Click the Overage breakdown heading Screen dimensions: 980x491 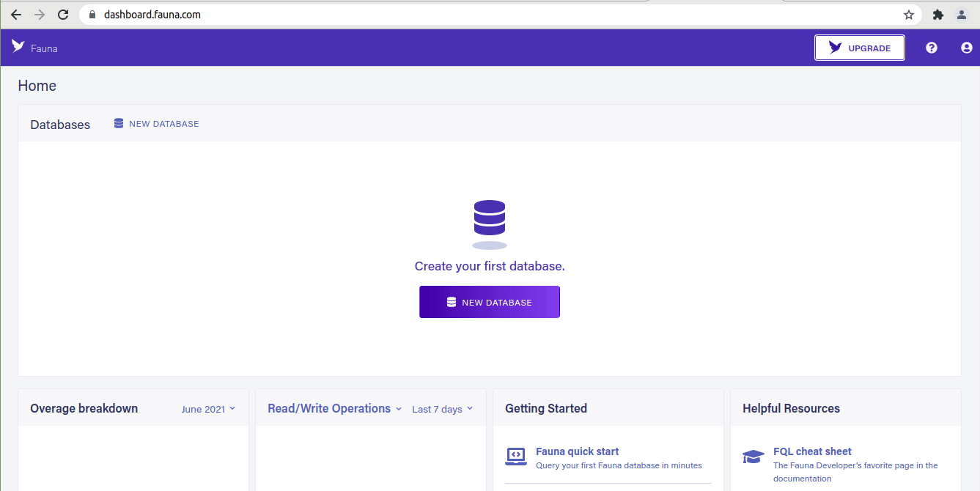point(84,409)
